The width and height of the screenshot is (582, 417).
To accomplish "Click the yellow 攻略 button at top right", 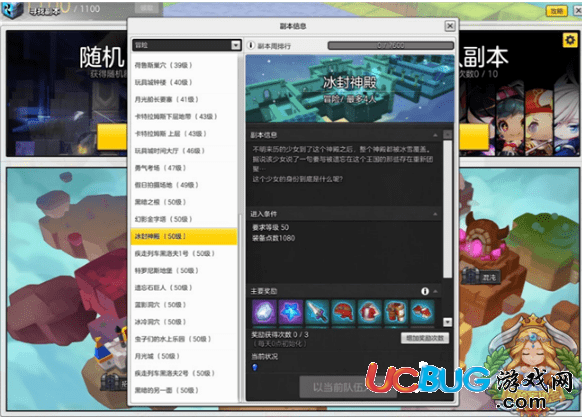I will click(556, 11).
